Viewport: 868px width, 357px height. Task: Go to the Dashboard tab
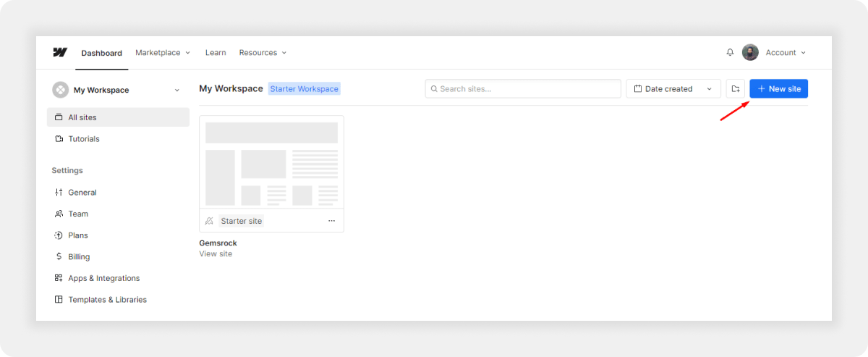tap(101, 53)
